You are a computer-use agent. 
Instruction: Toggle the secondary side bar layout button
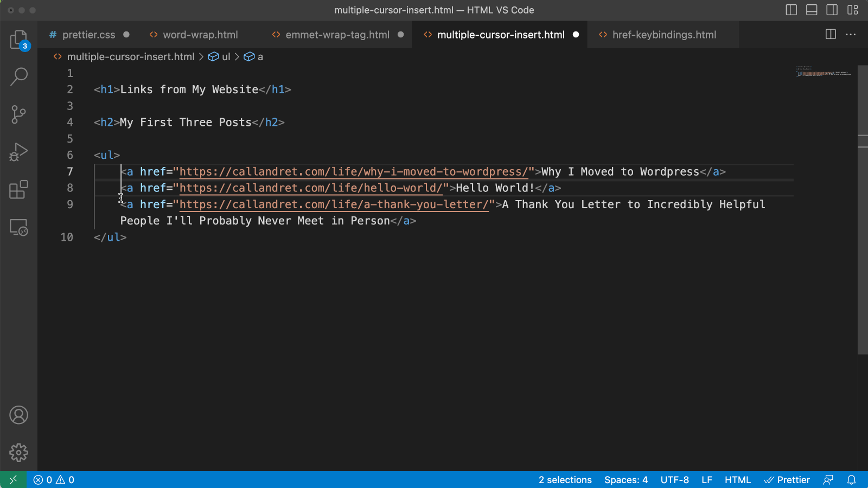pos(832,10)
